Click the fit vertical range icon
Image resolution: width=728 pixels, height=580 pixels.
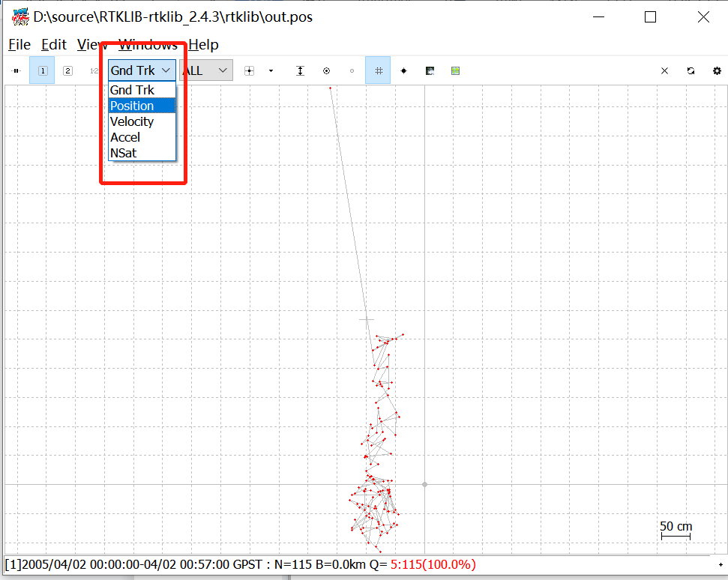[301, 71]
